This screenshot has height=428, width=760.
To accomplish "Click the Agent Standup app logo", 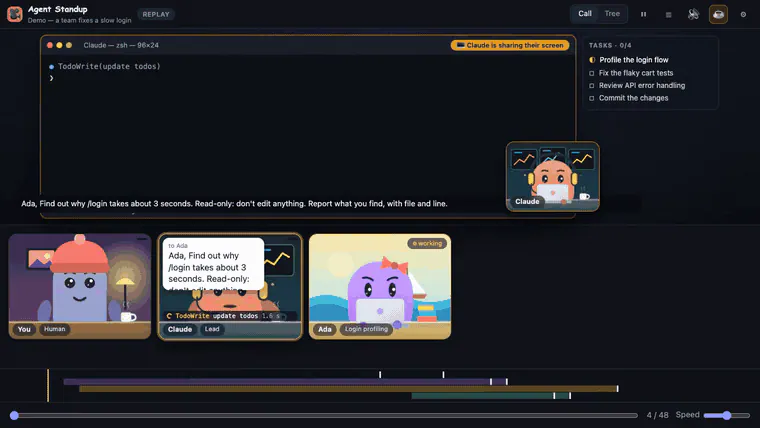I will tap(15, 14).
